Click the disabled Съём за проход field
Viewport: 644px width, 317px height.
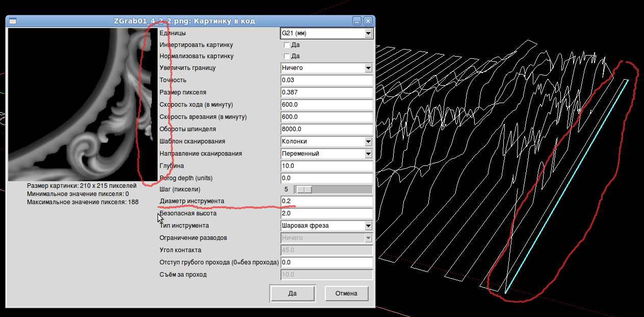[x=326, y=275]
